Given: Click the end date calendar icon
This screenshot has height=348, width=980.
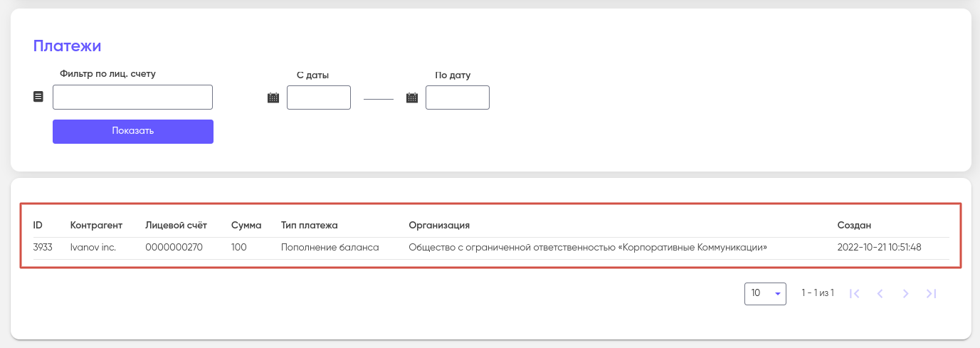Looking at the screenshot, I should click(x=412, y=97).
